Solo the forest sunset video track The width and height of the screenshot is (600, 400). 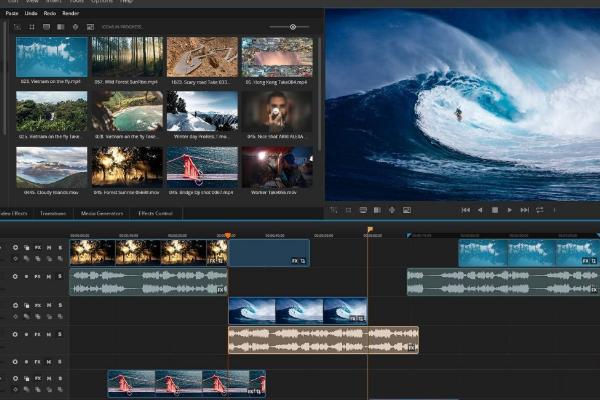click(60, 248)
